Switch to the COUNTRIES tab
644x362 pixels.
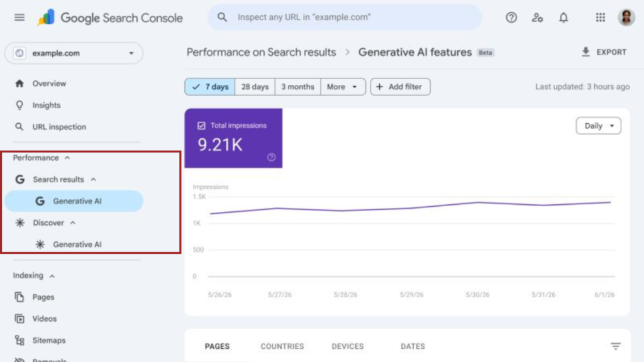(282, 346)
